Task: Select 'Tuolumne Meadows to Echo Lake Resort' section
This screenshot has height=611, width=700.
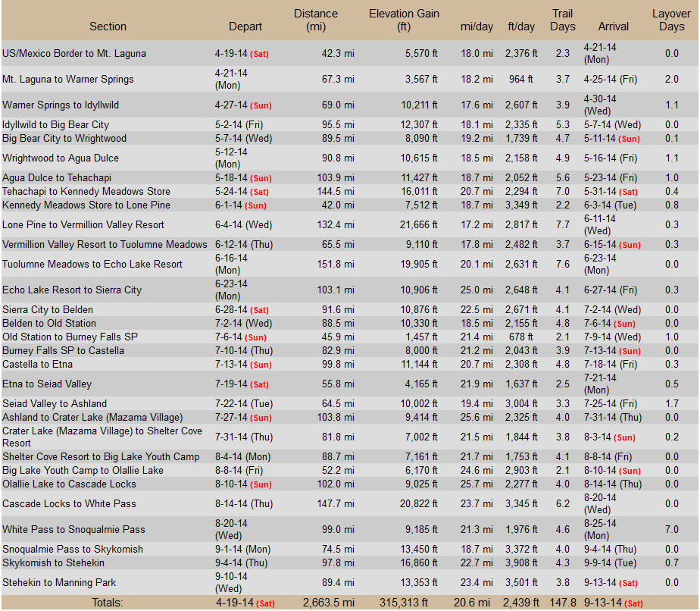Action: (92, 265)
